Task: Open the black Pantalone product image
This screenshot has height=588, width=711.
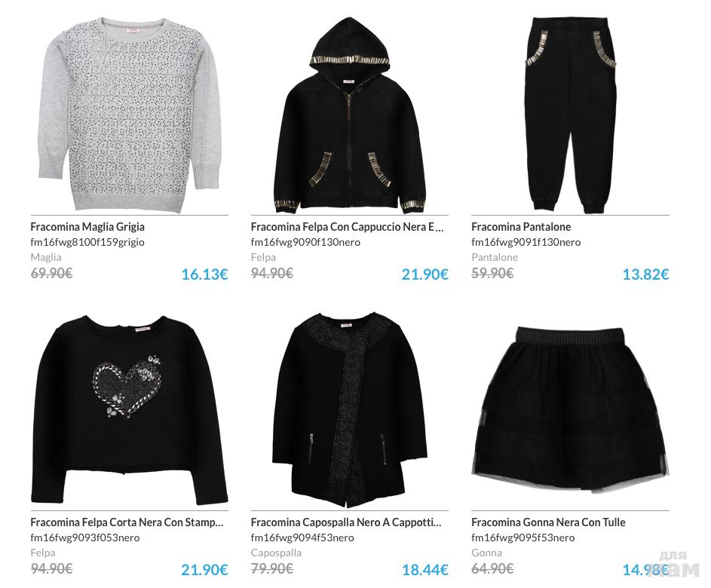Action: 570,115
